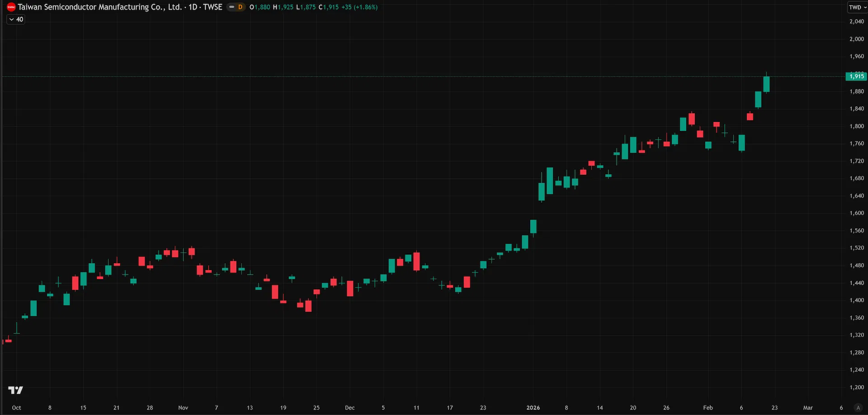868x415 pixels.
Task: Select the low value L1,875
Action: point(306,7)
